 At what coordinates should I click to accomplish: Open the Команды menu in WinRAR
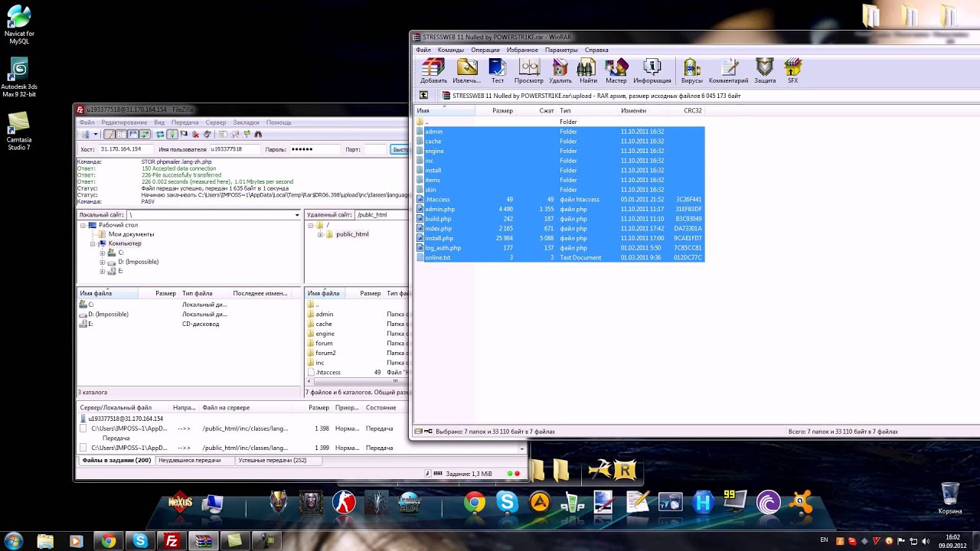coord(451,50)
